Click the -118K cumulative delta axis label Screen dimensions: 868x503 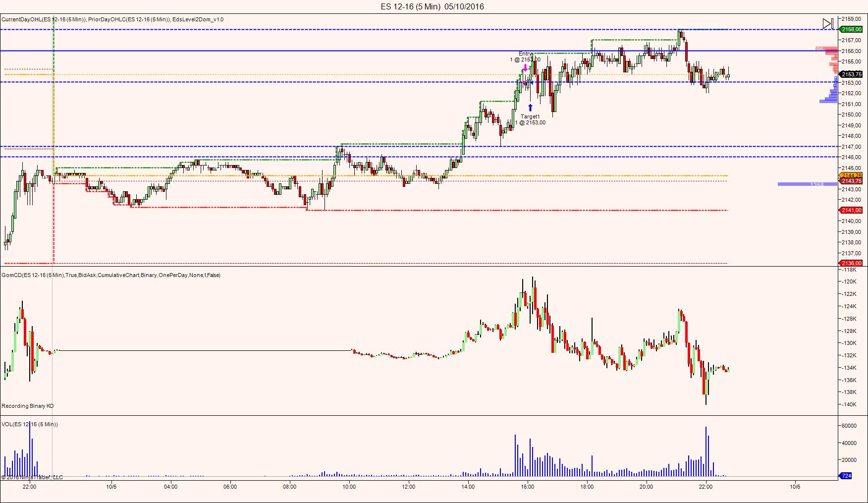pyautogui.click(x=849, y=270)
